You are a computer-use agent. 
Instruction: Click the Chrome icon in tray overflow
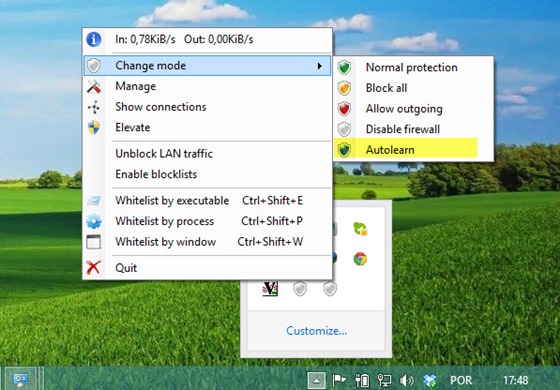[x=360, y=259]
